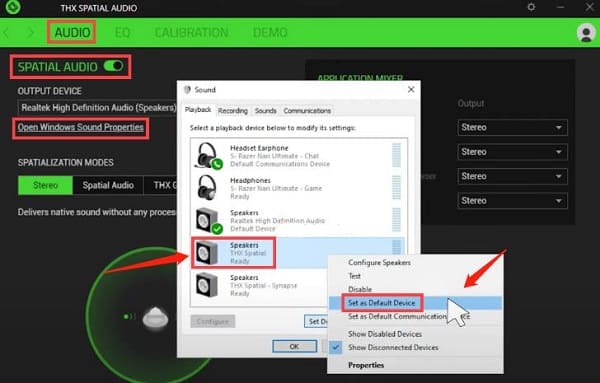Open the Sounds tab in Sound dialog
The width and height of the screenshot is (600, 383).
pyautogui.click(x=266, y=111)
